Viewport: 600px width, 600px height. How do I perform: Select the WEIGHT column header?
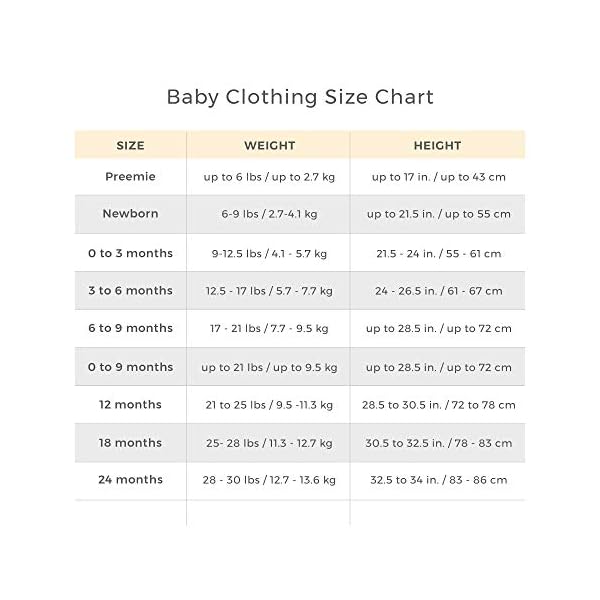click(269, 145)
